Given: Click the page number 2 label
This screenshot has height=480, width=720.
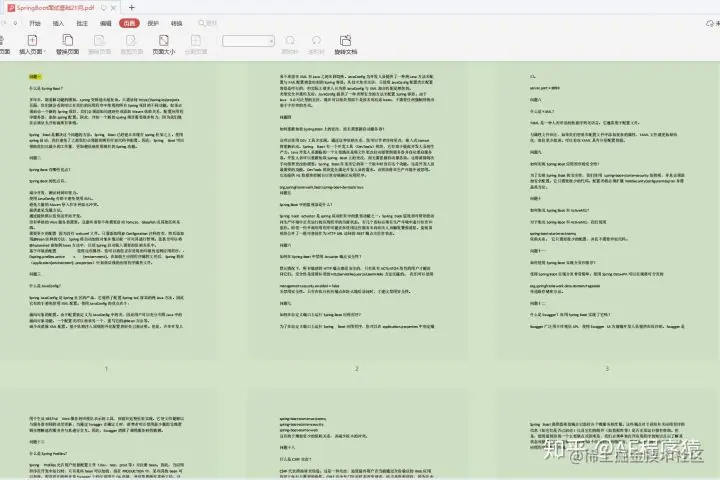Looking at the screenshot, I should pos(357,369).
